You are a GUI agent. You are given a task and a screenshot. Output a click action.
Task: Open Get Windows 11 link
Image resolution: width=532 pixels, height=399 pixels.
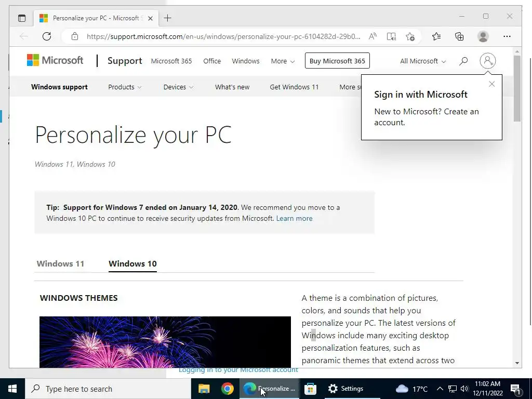tap(294, 87)
